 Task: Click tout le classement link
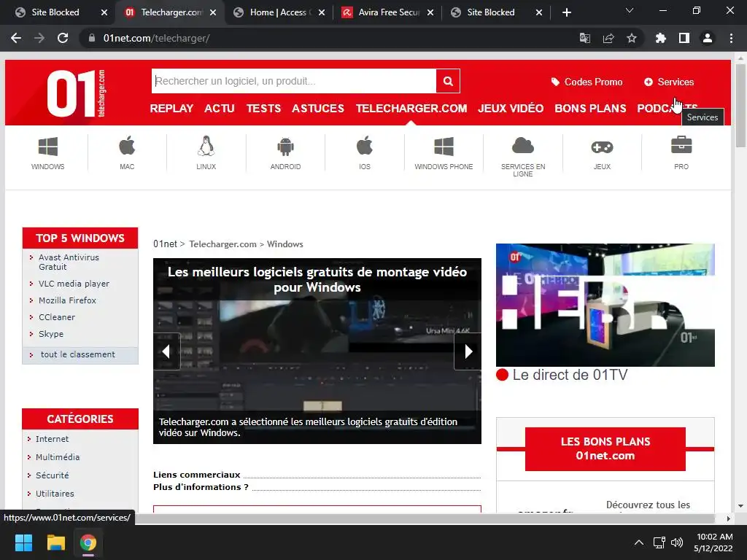point(77,354)
